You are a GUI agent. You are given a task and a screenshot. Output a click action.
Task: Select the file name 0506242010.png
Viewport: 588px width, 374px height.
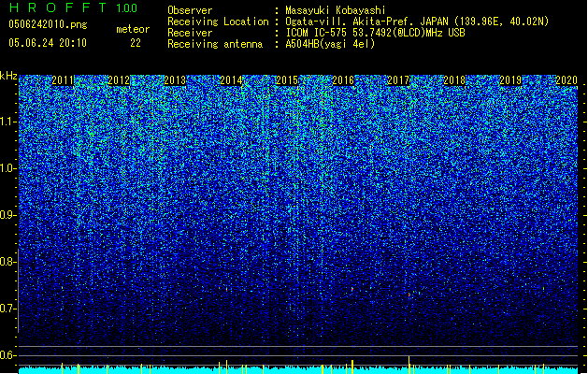[48, 25]
